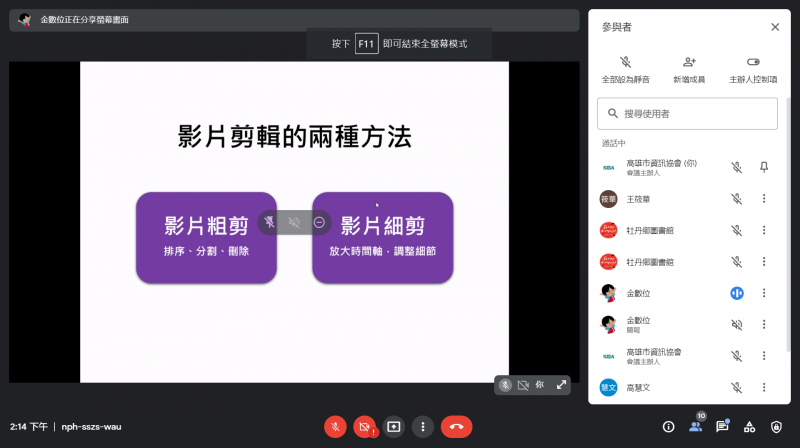Leave the call with red hang-up button

coord(457,427)
